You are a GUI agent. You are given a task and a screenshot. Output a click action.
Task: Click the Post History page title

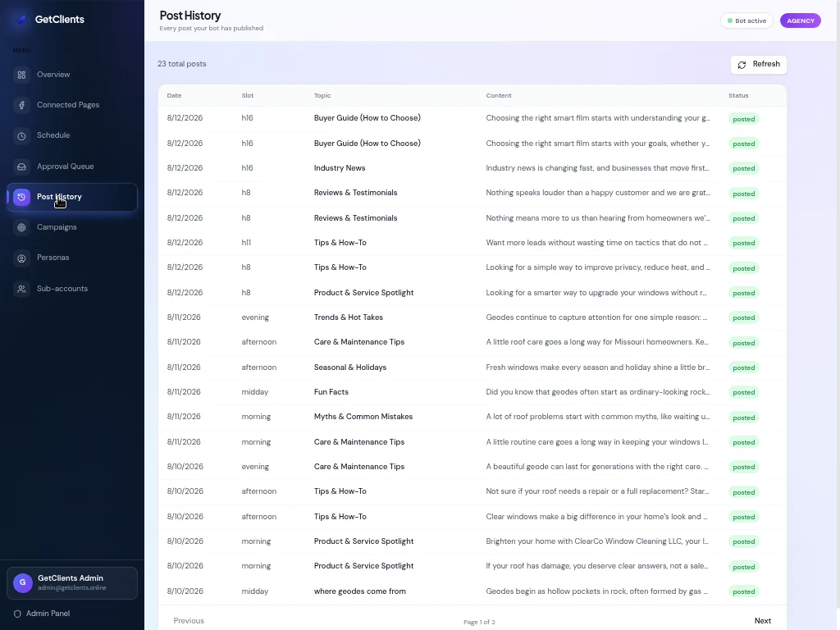tap(190, 16)
